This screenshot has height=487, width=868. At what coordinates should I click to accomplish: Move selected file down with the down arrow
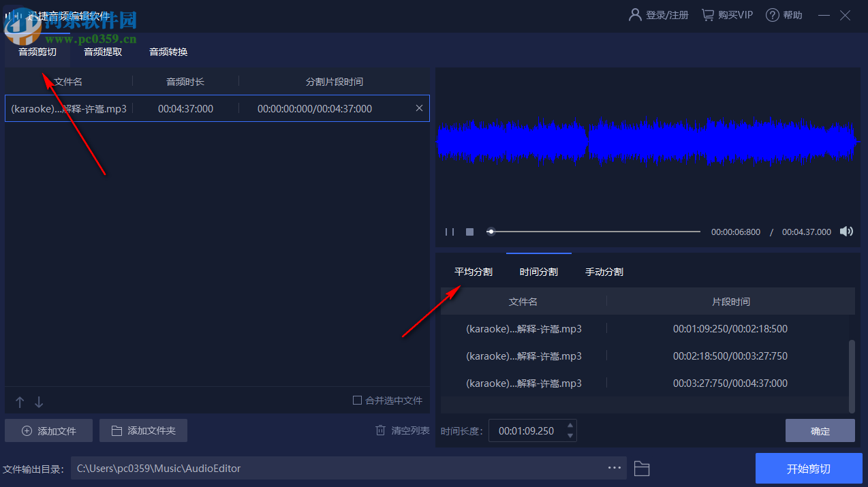tap(39, 402)
